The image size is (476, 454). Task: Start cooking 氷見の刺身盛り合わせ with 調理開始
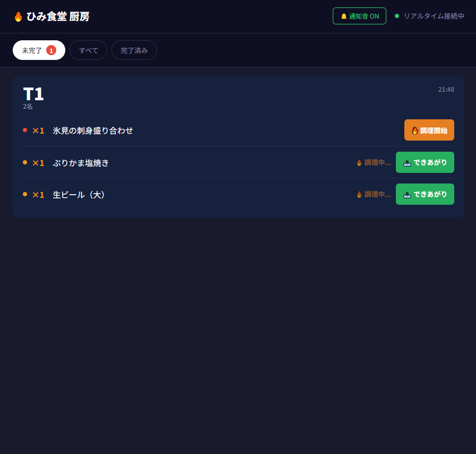[429, 130]
